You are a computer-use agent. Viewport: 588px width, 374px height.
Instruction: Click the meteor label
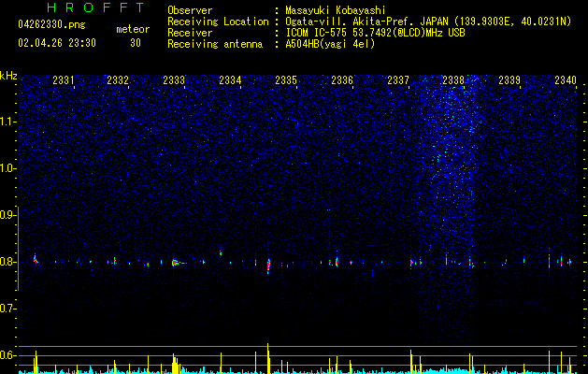coord(133,29)
